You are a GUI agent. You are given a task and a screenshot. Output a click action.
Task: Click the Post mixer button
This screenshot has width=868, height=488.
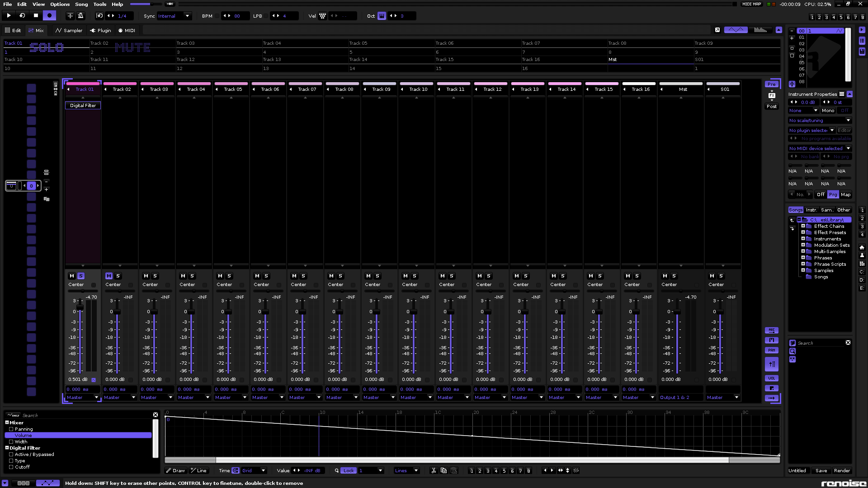click(771, 106)
